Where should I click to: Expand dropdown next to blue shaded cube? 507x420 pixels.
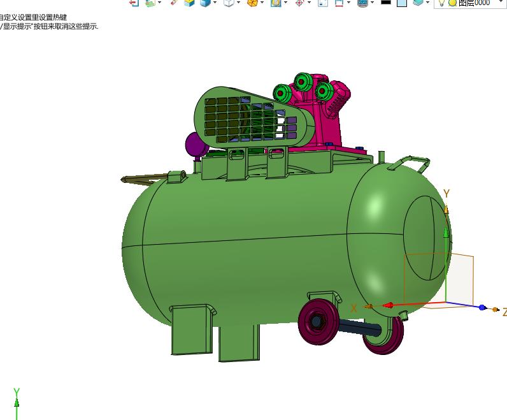[x=215, y=3]
